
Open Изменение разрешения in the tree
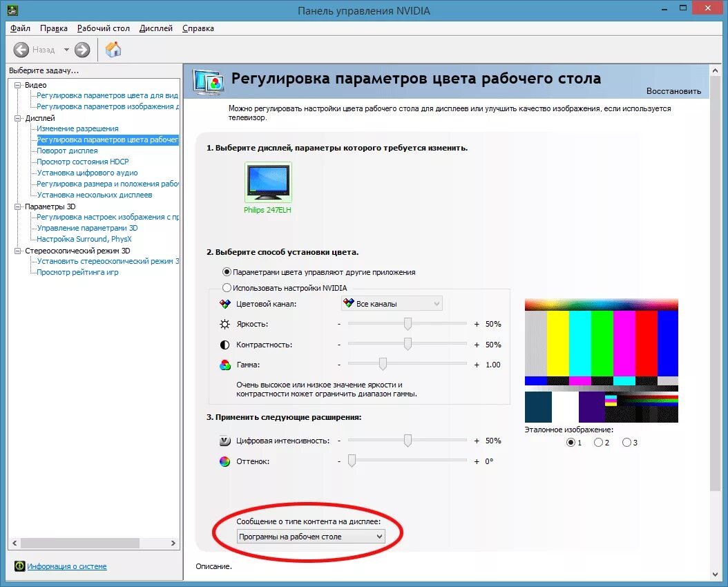[x=77, y=128]
